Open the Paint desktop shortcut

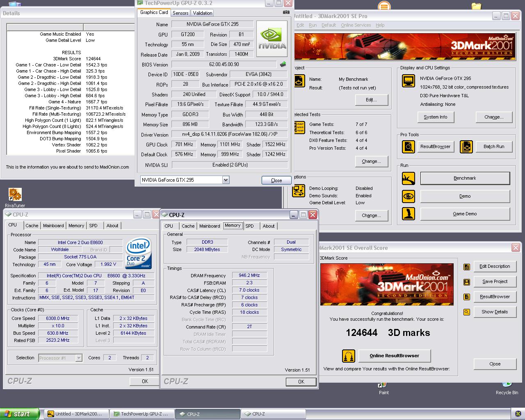pos(384,388)
